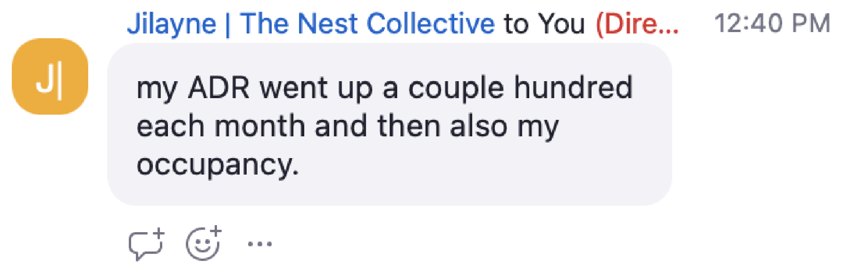The image size is (868, 268).
Task: Click Jilayne's orange profile avatar
Action: (50, 76)
